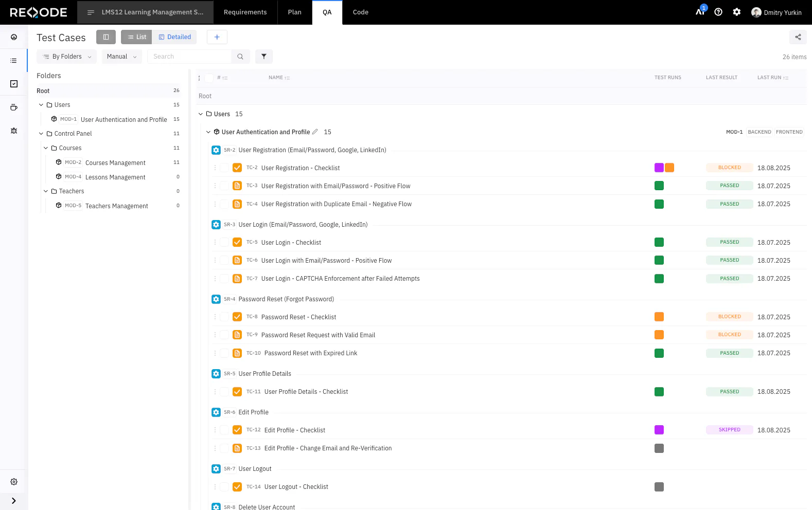Open the test runs cup icon in sidebar

14,107
